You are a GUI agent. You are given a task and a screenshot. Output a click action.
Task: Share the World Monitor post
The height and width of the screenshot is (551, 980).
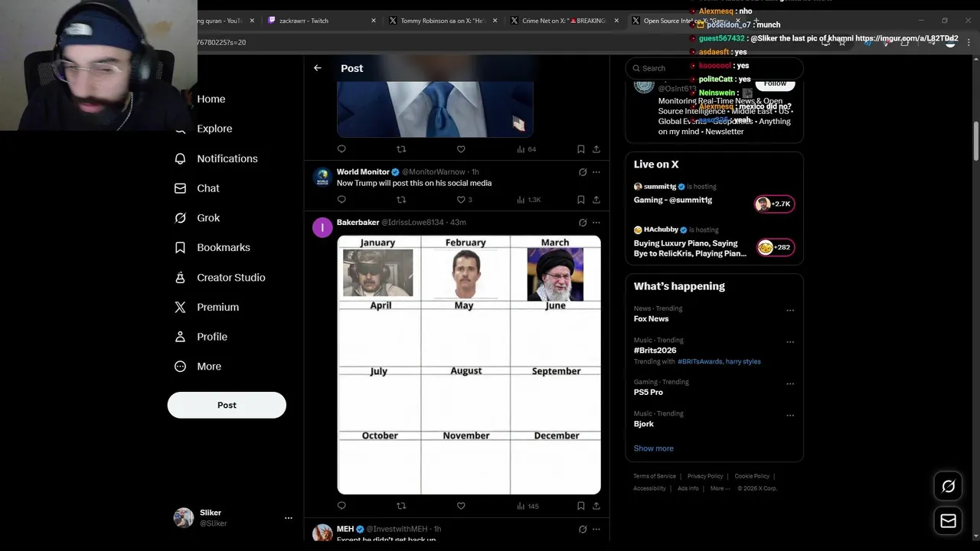(x=596, y=200)
